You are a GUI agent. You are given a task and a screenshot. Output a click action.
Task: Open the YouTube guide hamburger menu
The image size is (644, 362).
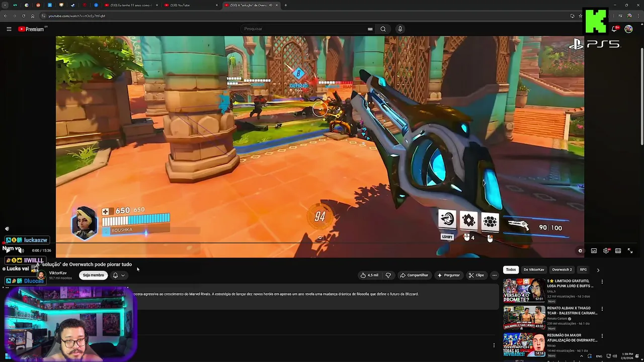pos(9,29)
